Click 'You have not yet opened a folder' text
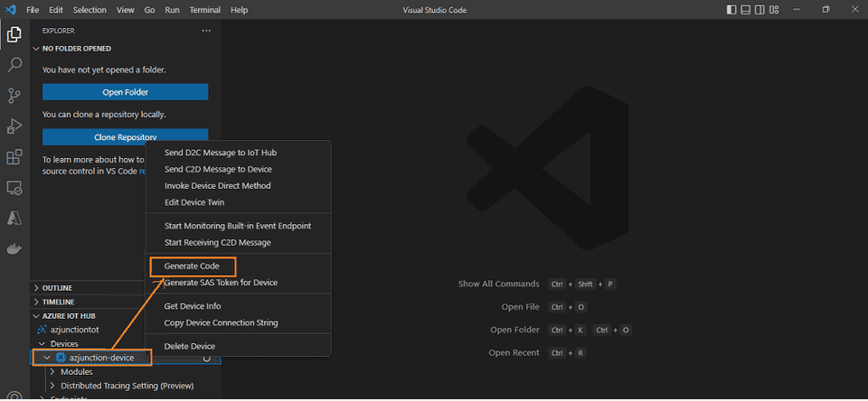The image size is (868, 401). click(104, 70)
